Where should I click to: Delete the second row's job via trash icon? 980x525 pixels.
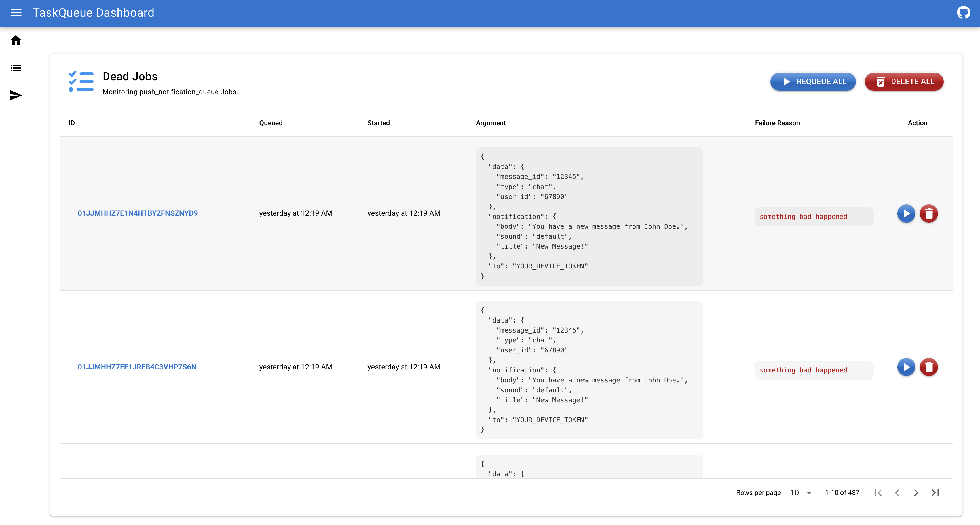(929, 367)
